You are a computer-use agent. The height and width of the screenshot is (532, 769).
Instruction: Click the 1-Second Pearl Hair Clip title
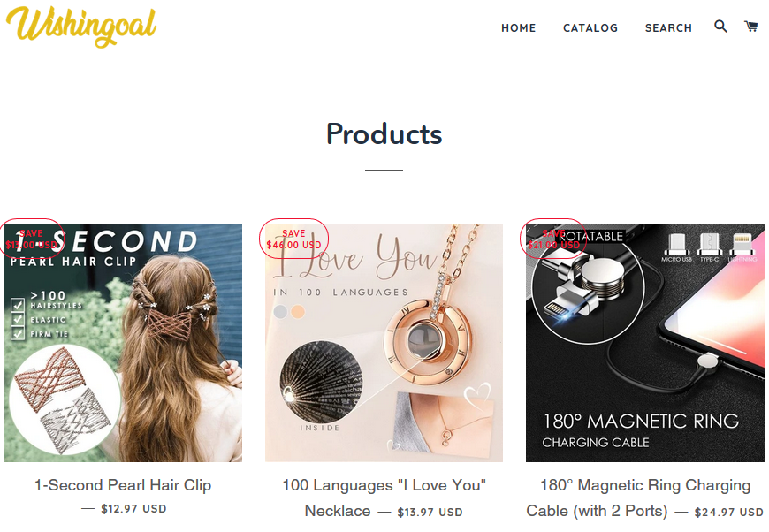[123, 485]
